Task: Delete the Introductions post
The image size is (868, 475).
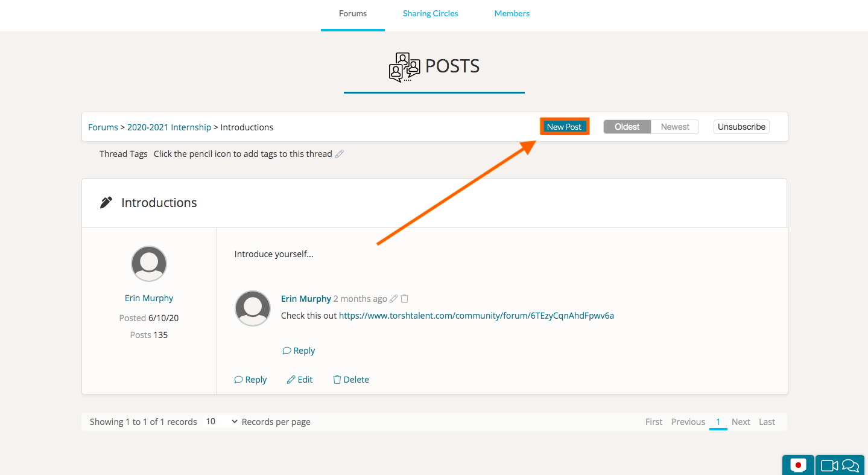Action: (x=351, y=380)
